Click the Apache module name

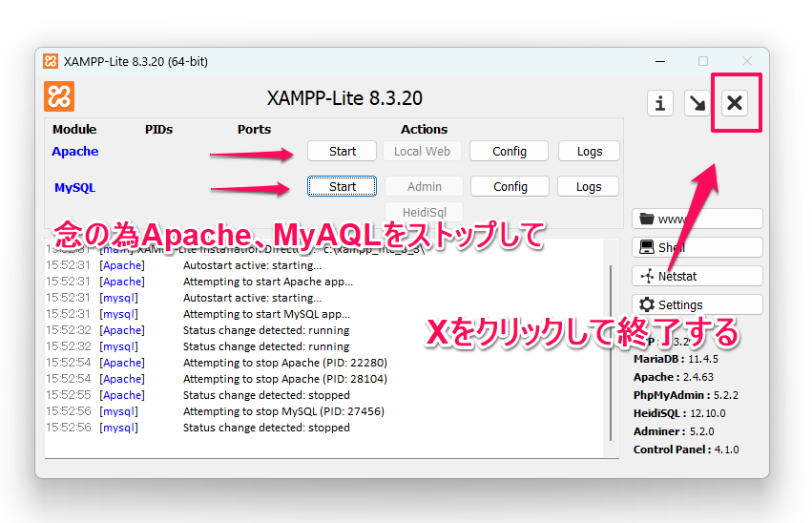75,151
